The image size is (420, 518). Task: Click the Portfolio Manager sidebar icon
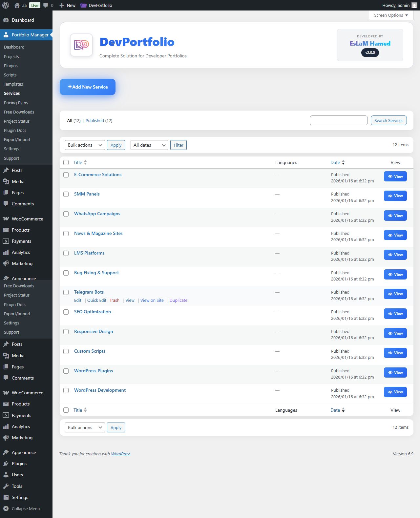[6, 35]
